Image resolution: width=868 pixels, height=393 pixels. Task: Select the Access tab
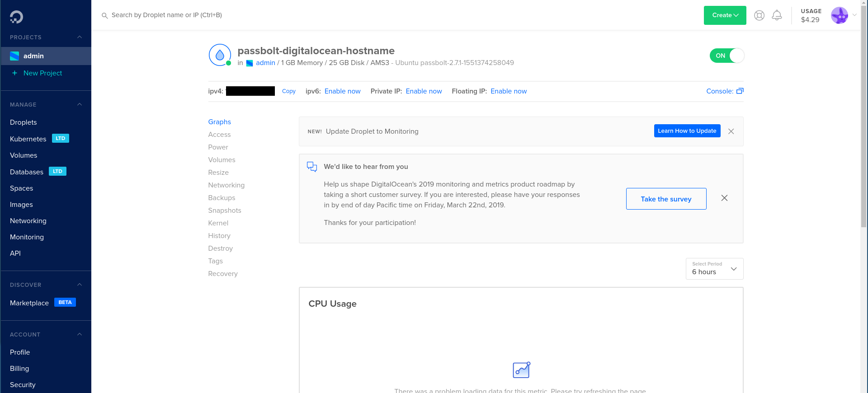click(219, 135)
